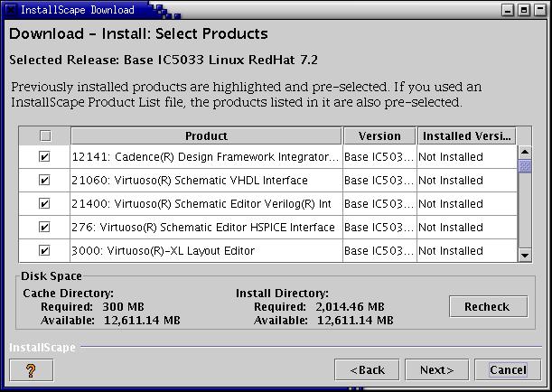Image resolution: width=552 pixels, height=392 pixels.
Task: Click the Installed Version column header
Action: pos(466,135)
